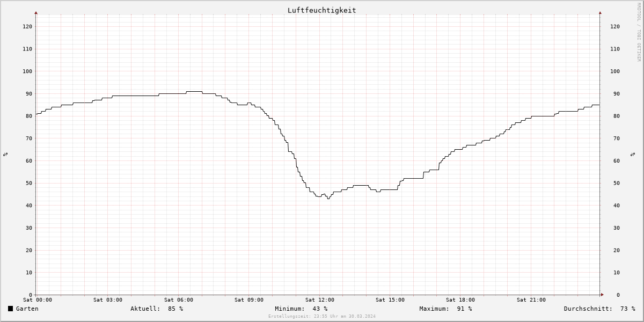644x322 pixels.
Task: Click the 10 label on the left axis
Action: 29,273
